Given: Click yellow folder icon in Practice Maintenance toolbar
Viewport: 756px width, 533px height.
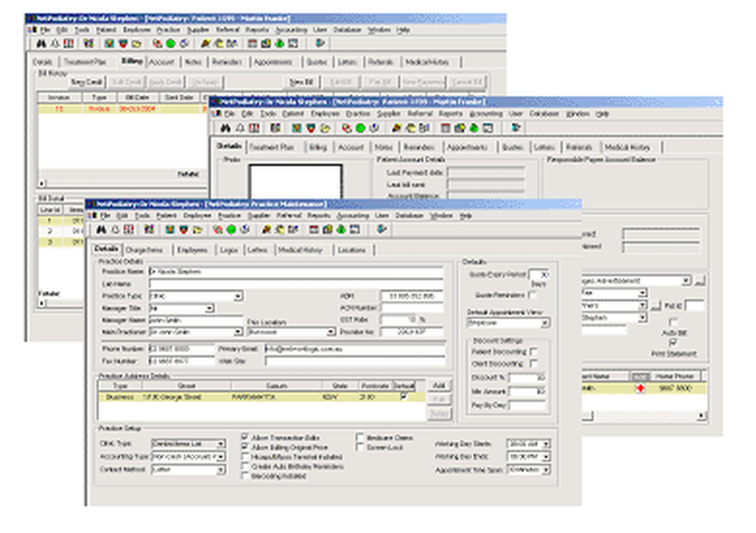Looking at the screenshot, I should (197, 230).
